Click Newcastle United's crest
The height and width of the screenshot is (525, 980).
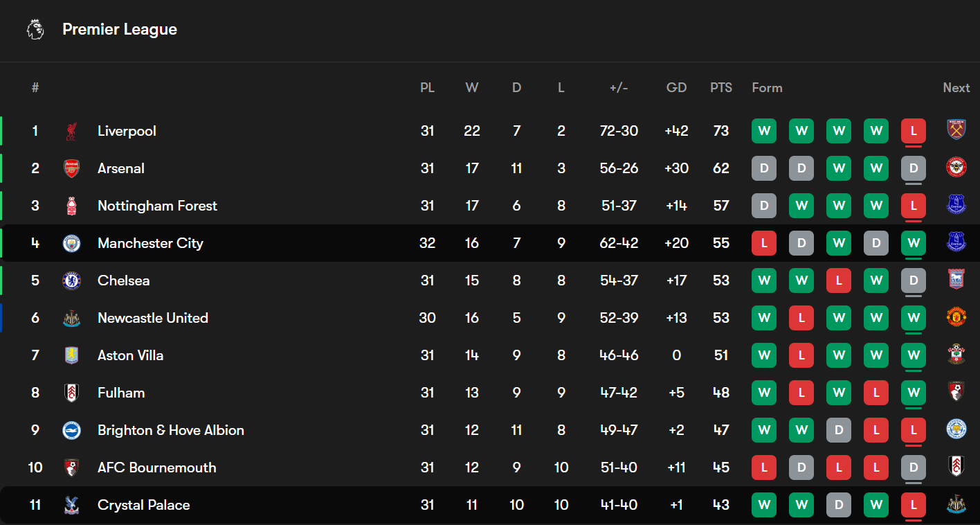[71, 318]
